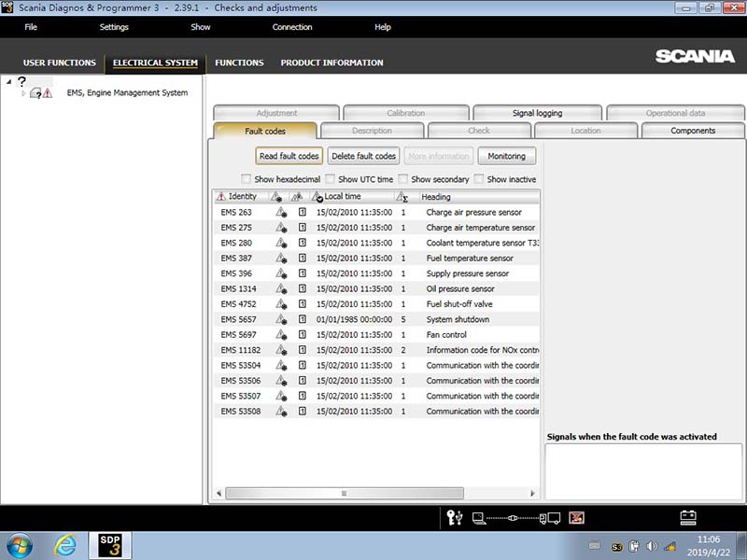747x560 pixels.
Task: Click the fault status icon in EMS 275 row
Action: 281,228
